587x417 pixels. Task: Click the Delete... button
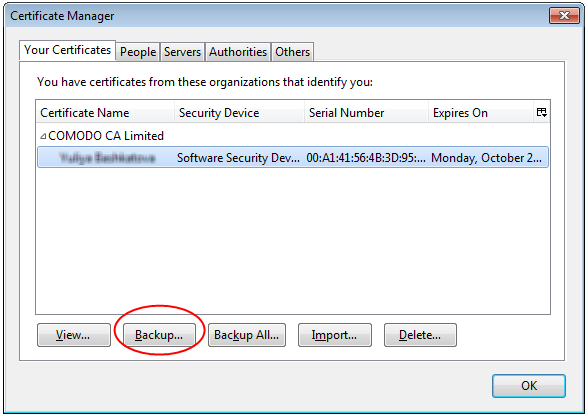[420, 335]
